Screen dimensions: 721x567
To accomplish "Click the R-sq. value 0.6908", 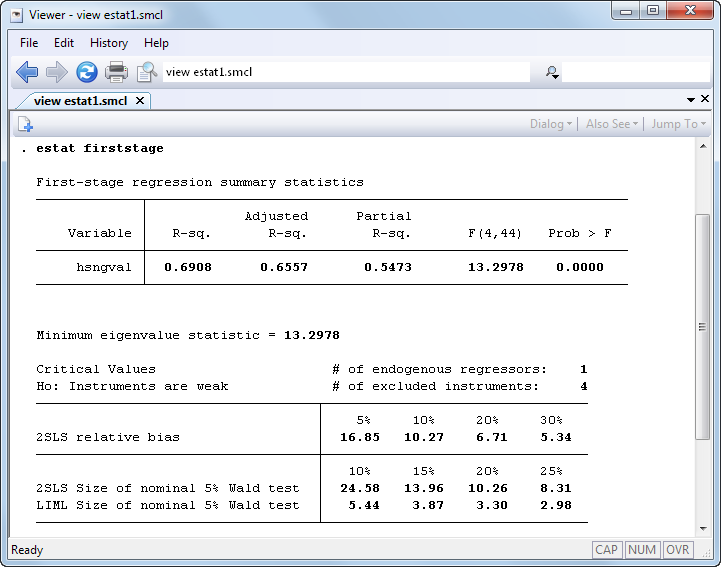I will click(188, 267).
